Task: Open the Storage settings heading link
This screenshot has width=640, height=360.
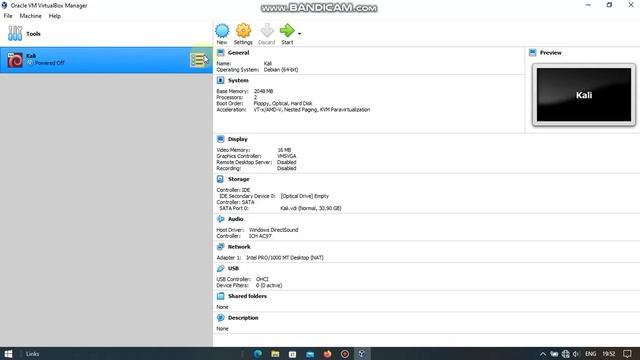Action: coord(238,179)
